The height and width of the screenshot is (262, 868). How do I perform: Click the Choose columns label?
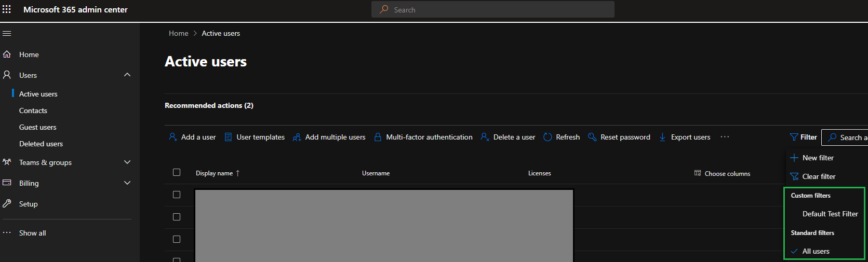pyautogui.click(x=727, y=174)
